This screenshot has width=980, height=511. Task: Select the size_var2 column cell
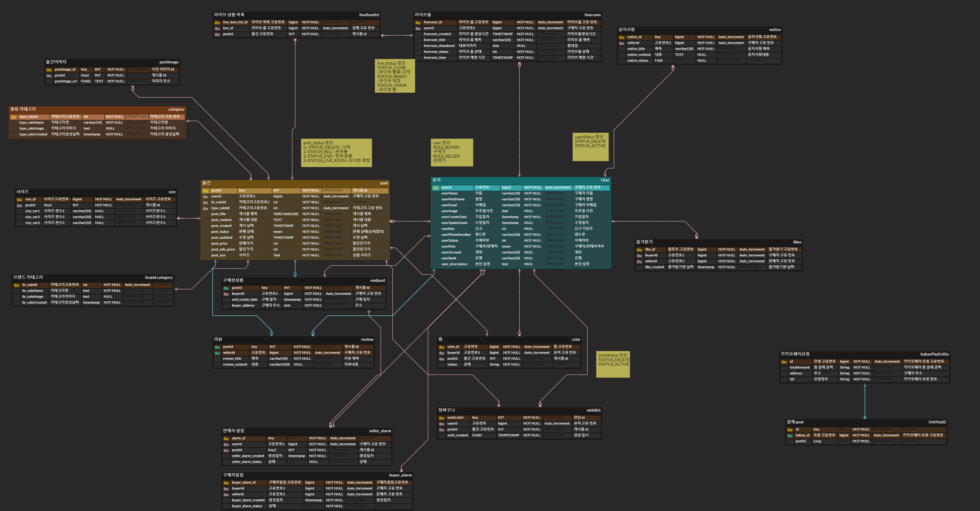point(32,217)
